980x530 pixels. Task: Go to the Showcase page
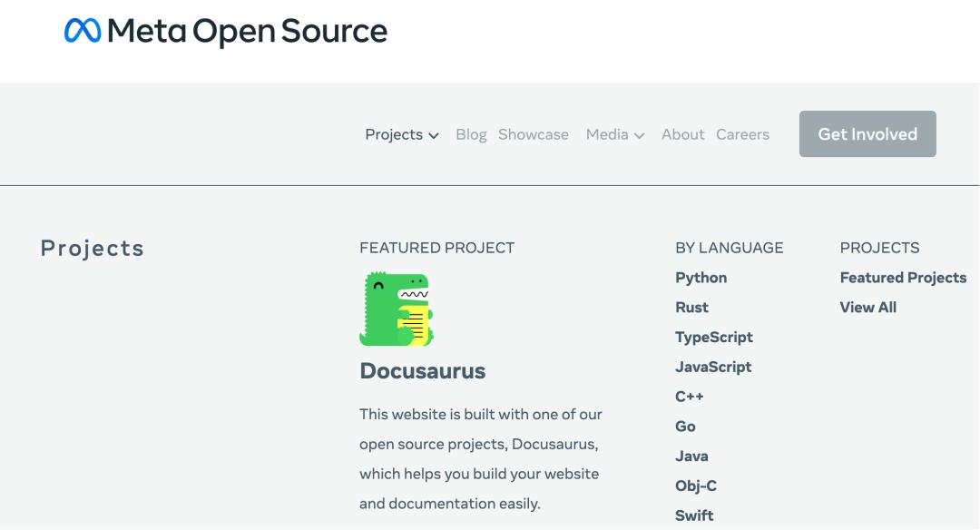click(534, 134)
